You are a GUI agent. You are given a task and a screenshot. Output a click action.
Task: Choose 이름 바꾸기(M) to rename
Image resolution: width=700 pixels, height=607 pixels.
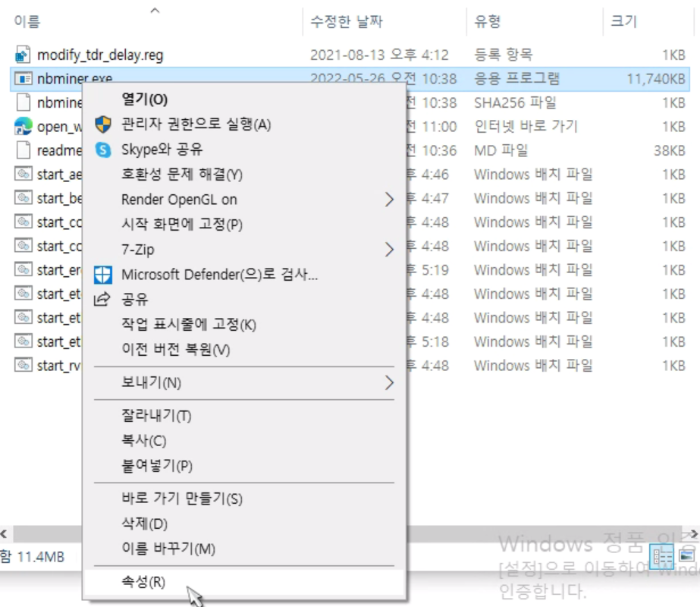click(168, 549)
